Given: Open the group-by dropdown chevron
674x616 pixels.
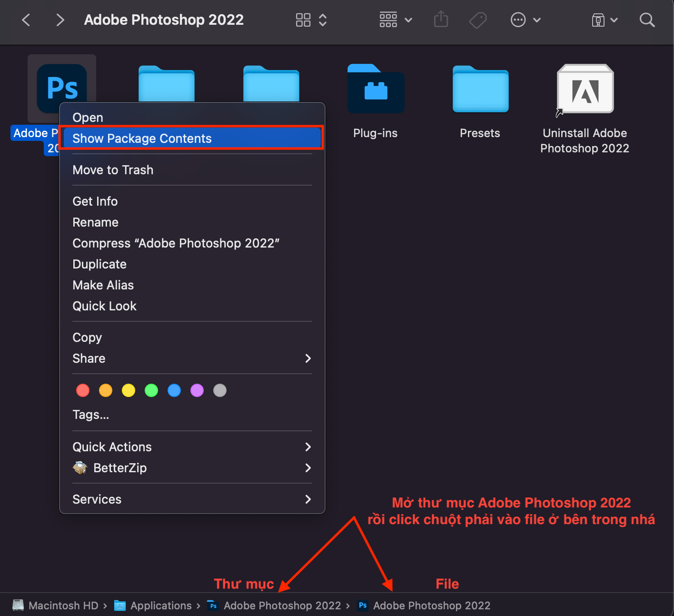Looking at the screenshot, I should click(x=408, y=20).
